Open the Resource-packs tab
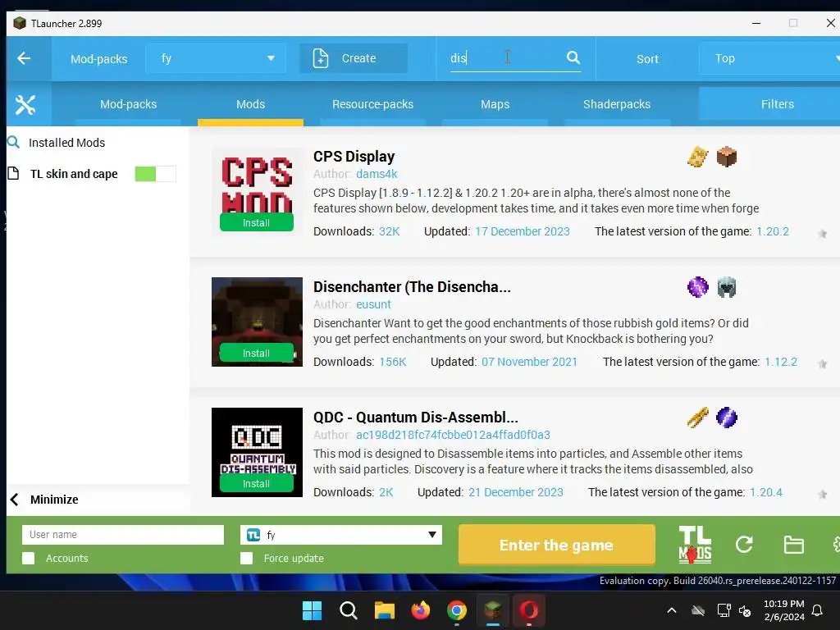The height and width of the screenshot is (630, 840). pyautogui.click(x=373, y=104)
